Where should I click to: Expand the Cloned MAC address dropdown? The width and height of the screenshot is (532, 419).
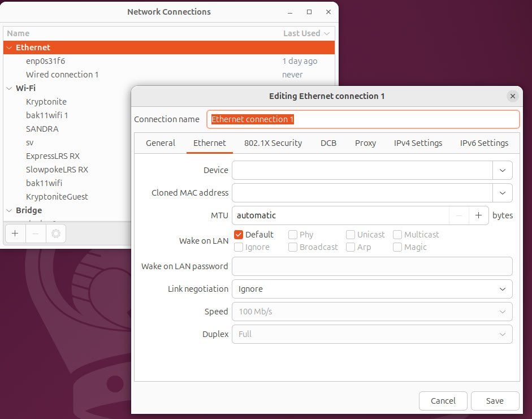[x=502, y=193]
